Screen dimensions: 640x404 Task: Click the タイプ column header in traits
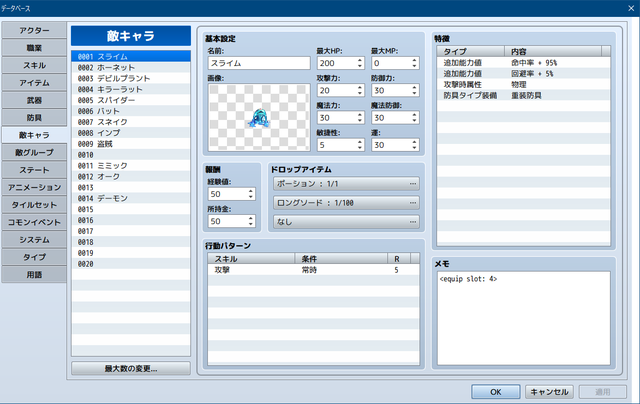pos(471,51)
